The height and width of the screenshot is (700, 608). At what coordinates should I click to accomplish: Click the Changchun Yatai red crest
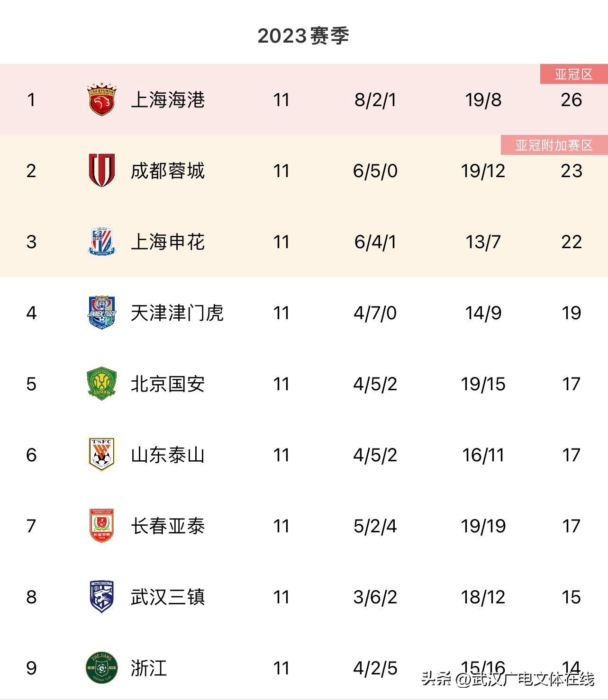click(102, 526)
